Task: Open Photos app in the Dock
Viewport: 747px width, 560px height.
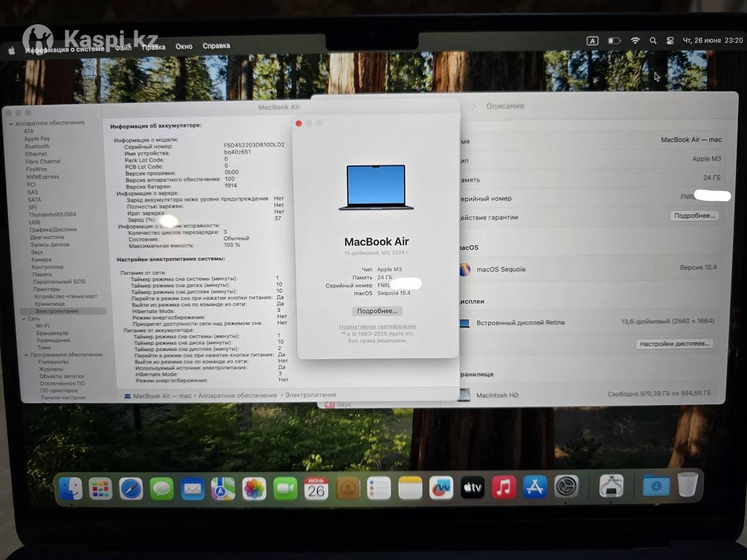Action: 254,488
